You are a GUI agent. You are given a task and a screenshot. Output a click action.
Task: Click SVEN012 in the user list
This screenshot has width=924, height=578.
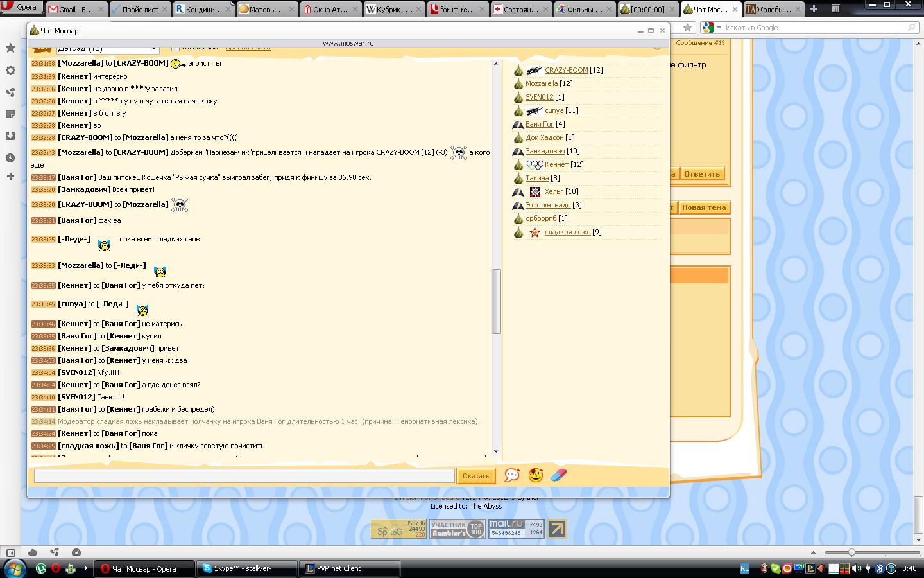(539, 97)
